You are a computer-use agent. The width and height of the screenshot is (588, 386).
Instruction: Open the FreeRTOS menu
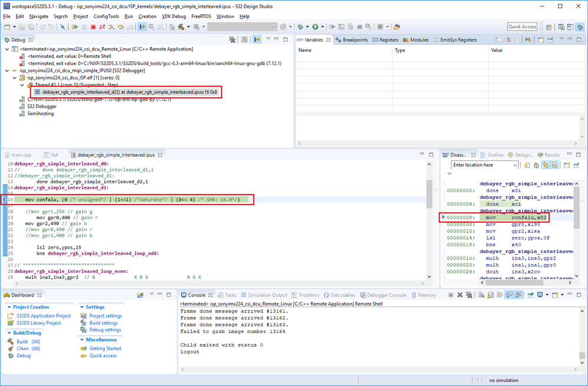coord(201,17)
